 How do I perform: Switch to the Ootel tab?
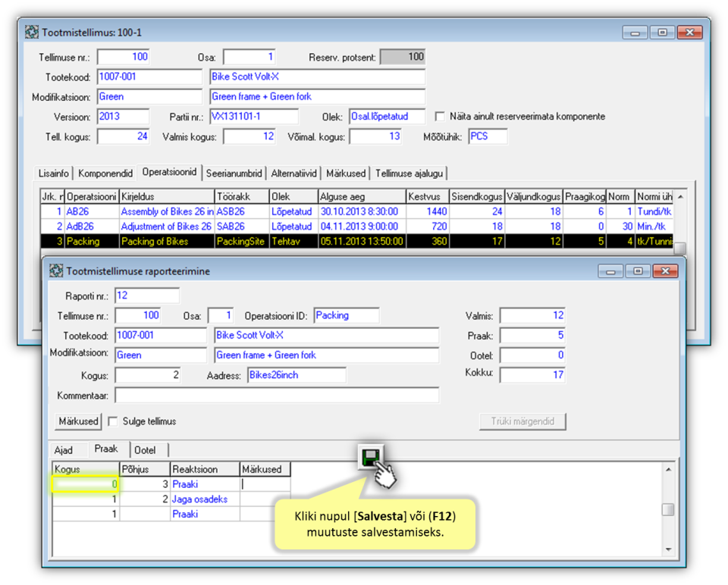[145, 450]
